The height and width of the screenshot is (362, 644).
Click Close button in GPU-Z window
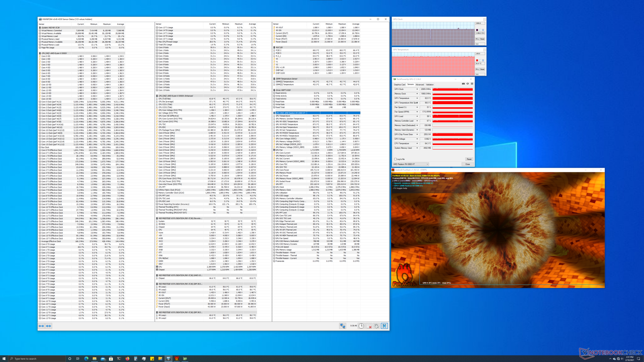pos(468,164)
